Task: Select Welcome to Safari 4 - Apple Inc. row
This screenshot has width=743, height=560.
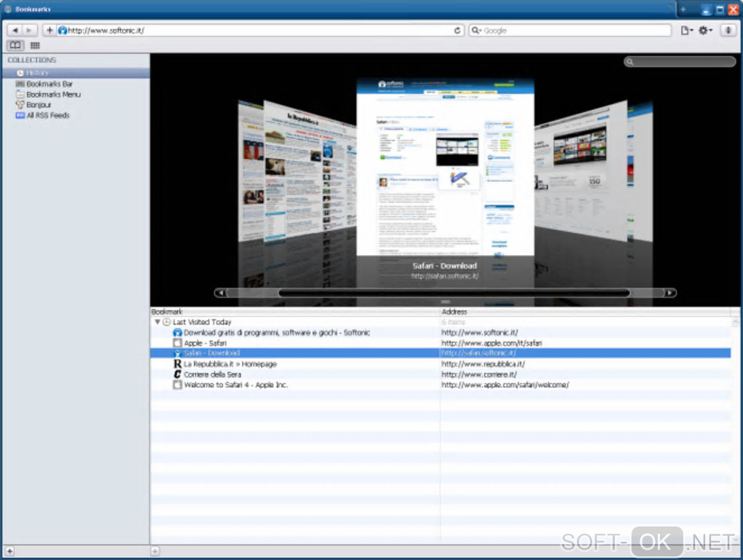Action: coord(440,384)
